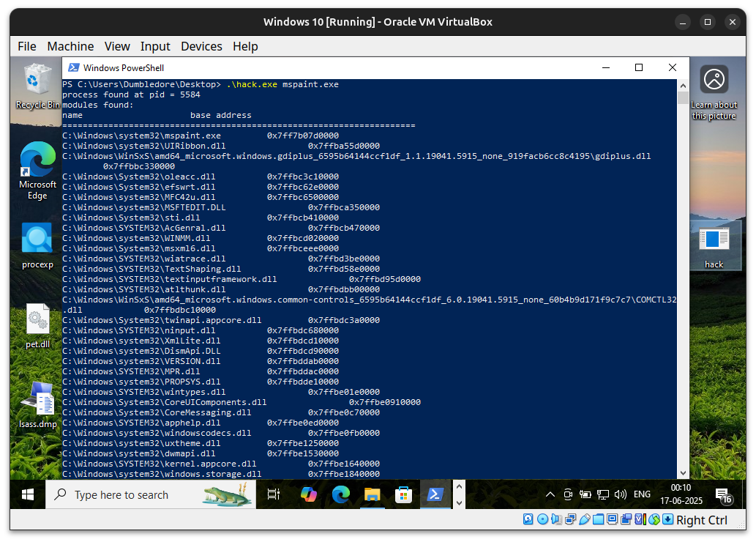The width and height of the screenshot is (756, 542).
Task: Click Learn about this picture icon
Action: coord(714,93)
